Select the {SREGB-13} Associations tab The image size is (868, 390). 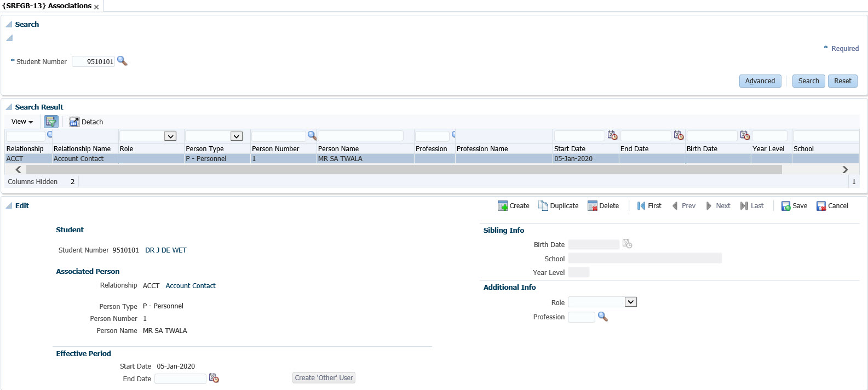47,6
